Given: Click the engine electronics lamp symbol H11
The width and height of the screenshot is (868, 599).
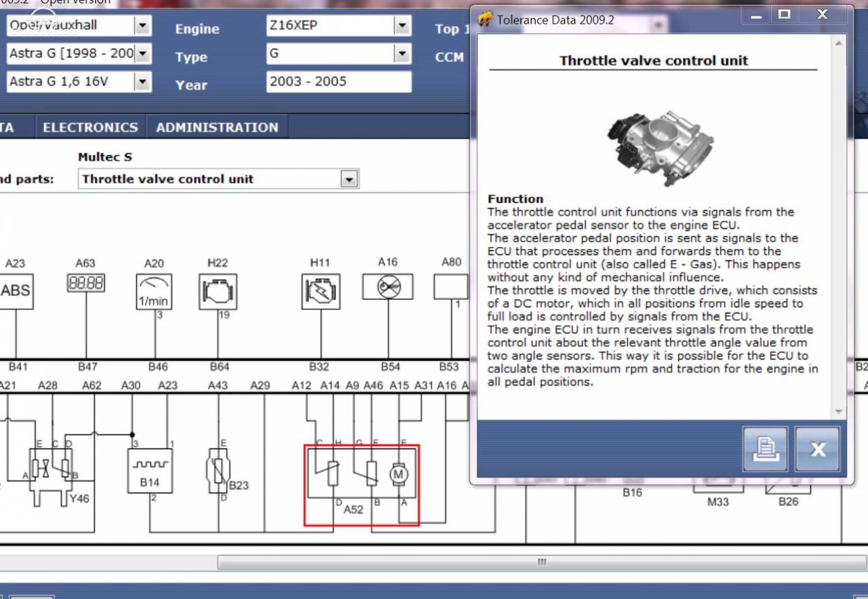Looking at the screenshot, I should [321, 292].
